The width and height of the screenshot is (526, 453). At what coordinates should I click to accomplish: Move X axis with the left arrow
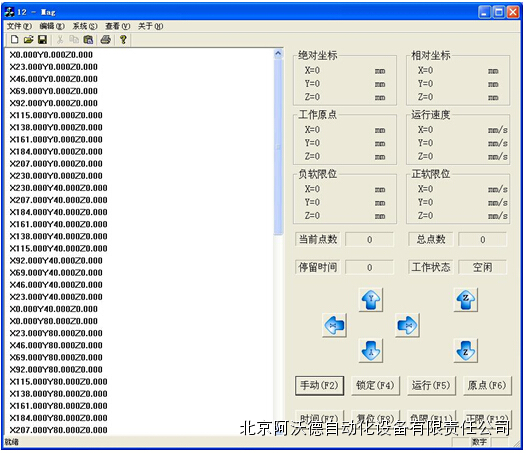tap(334, 325)
